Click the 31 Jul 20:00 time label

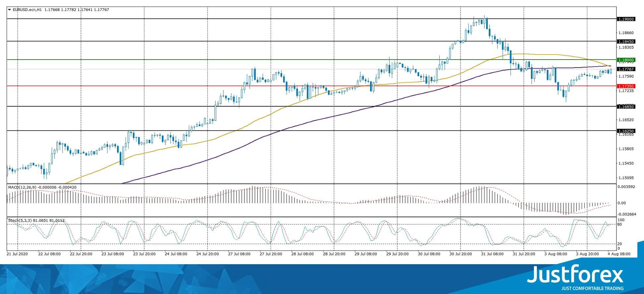click(524, 254)
